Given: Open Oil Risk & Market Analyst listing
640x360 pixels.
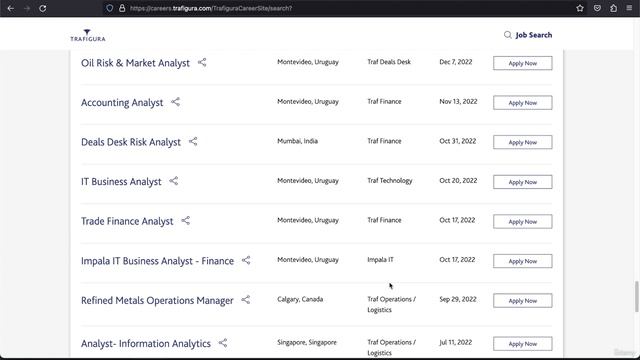Looking at the screenshot, I should point(135,63).
